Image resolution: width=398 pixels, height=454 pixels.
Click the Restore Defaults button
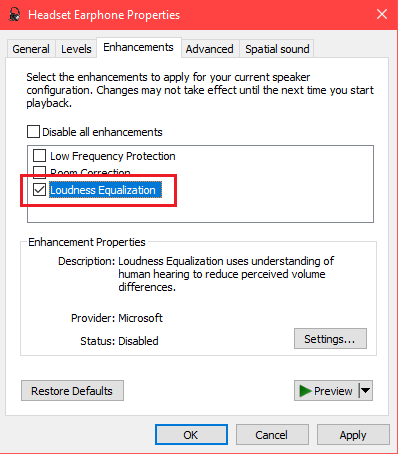click(72, 391)
